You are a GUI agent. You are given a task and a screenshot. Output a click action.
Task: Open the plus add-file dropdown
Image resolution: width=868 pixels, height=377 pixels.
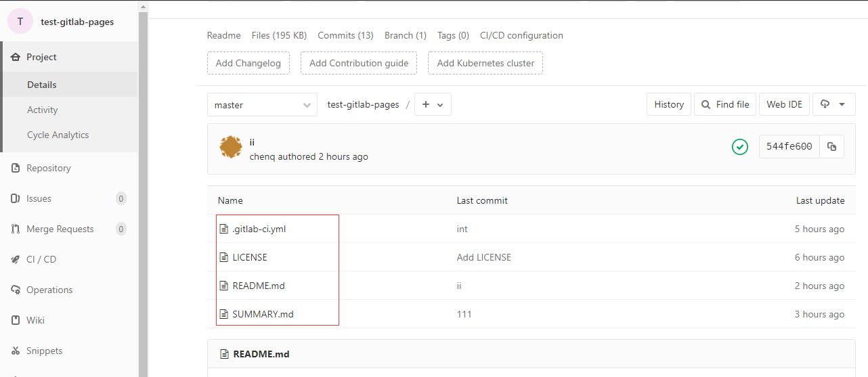[433, 105]
